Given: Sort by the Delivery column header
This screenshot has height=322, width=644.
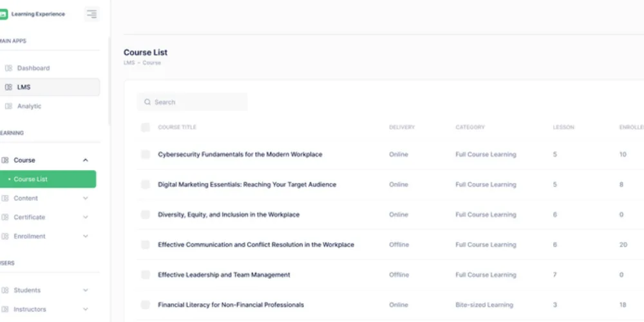Looking at the screenshot, I should pyautogui.click(x=402, y=128).
